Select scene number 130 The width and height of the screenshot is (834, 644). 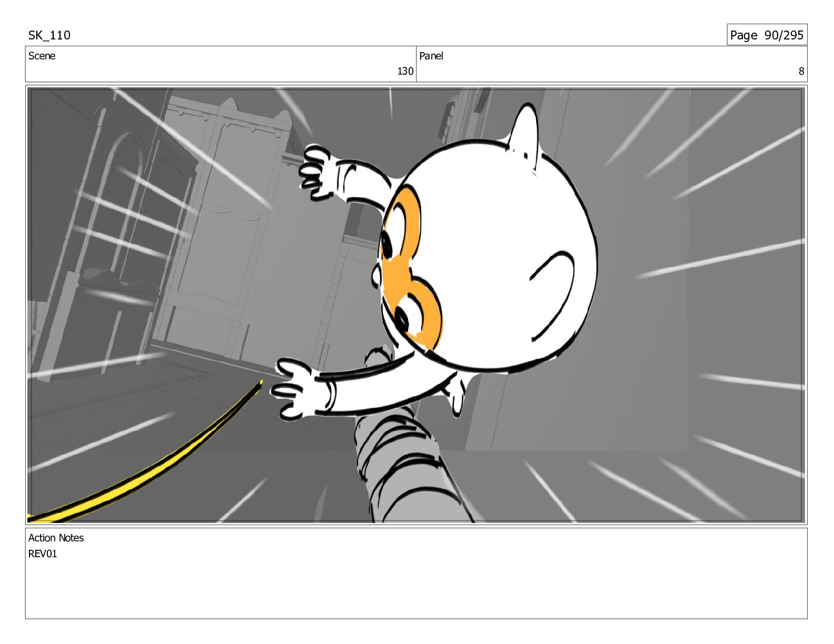pos(405,71)
